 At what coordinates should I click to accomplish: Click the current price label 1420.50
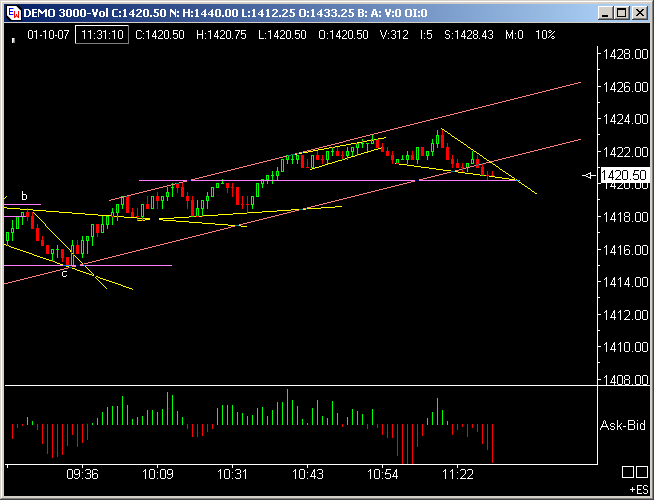pyautogui.click(x=624, y=175)
